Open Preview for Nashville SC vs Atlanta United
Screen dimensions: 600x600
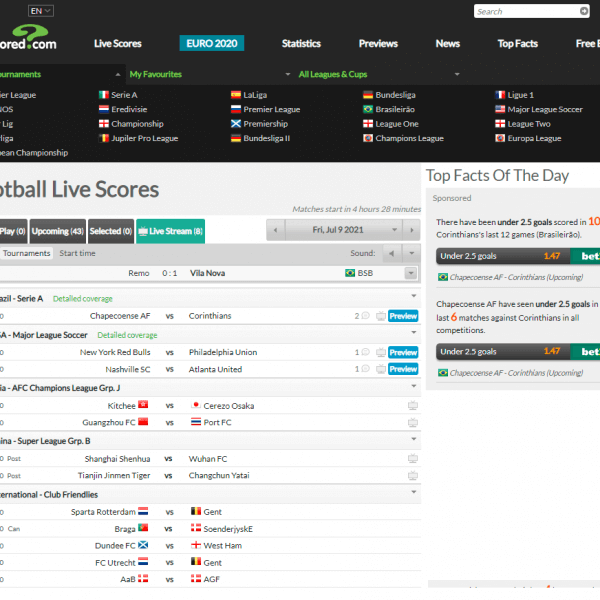(403, 369)
